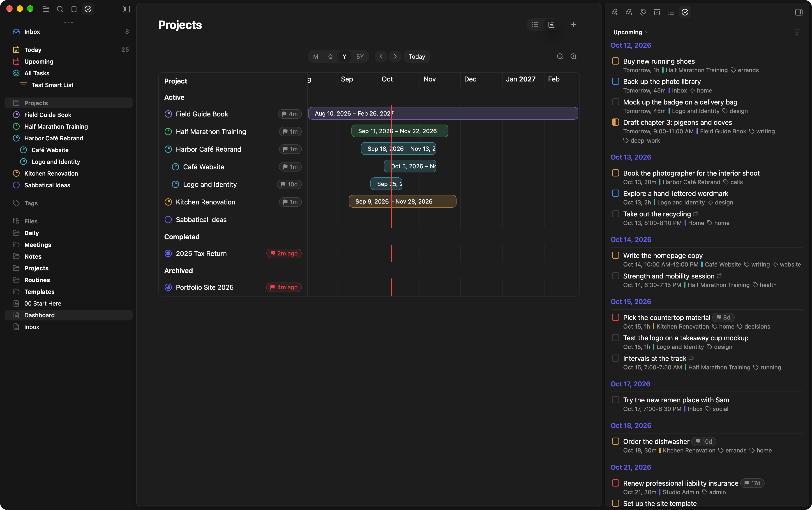Image resolution: width=812 pixels, height=510 pixels.
Task: Click the Field Guide Book timeline bar
Action: point(443,113)
